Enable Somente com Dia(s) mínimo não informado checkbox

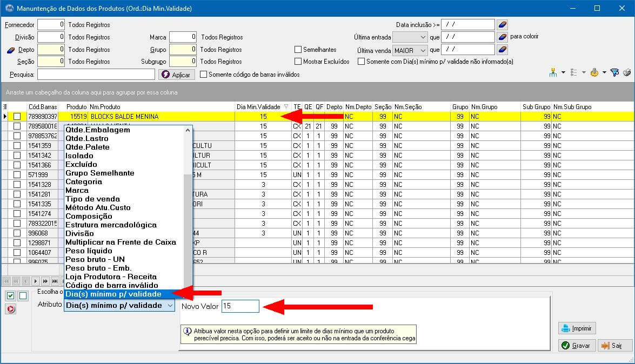[361, 62]
